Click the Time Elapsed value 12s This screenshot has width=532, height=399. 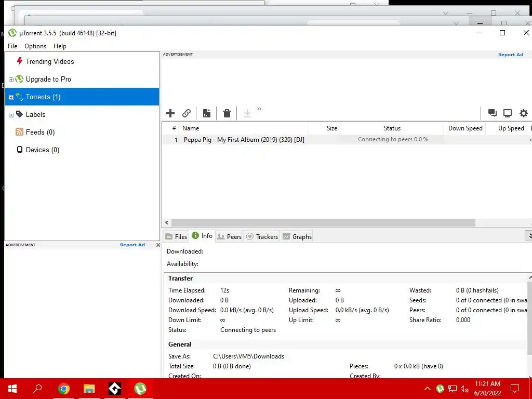click(x=224, y=290)
